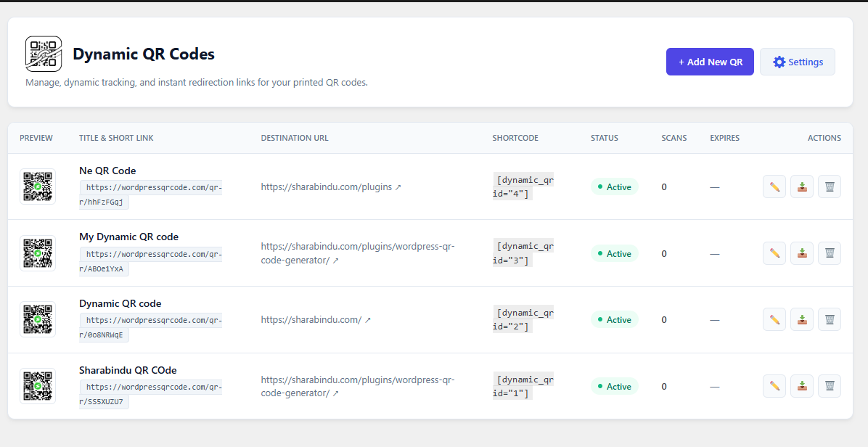Click the Active badge for Sharabindu QR COde
Screen dimensions: 868x447
coord(615,386)
